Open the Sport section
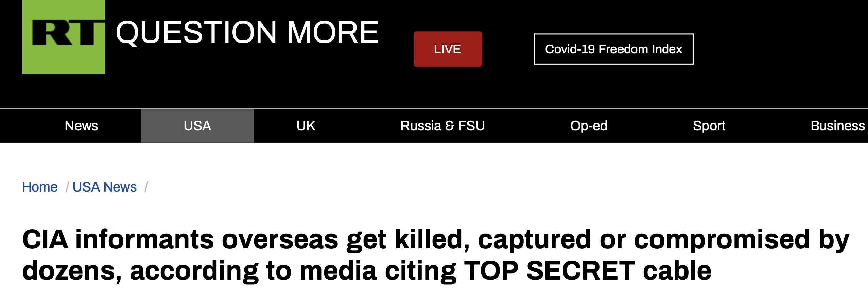The height and width of the screenshot is (298, 868). tap(709, 126)
